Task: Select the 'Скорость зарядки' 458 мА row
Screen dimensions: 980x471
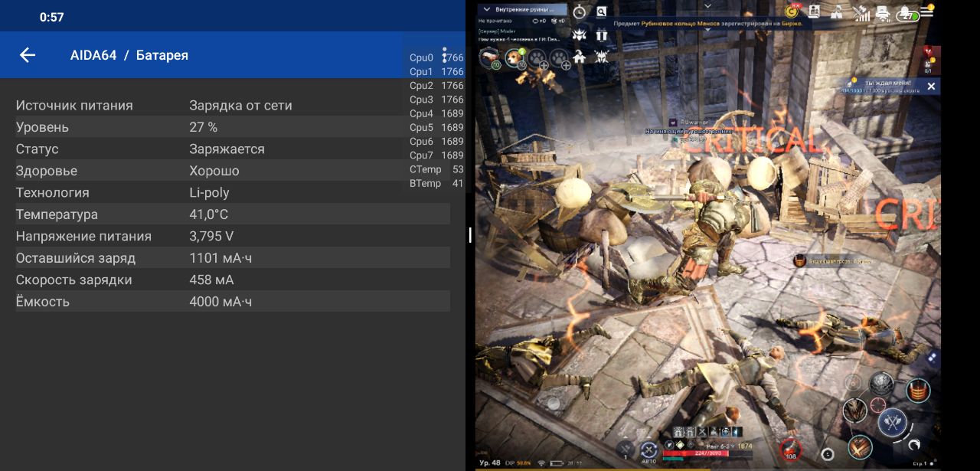Action: pyautogui.click(x=233, y=280)
